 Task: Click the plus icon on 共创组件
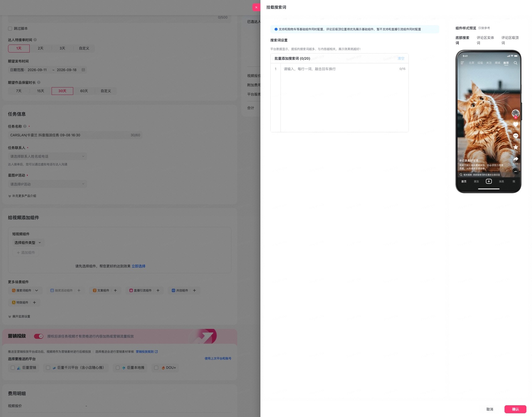pyautogui.click(x=194, y=291)
